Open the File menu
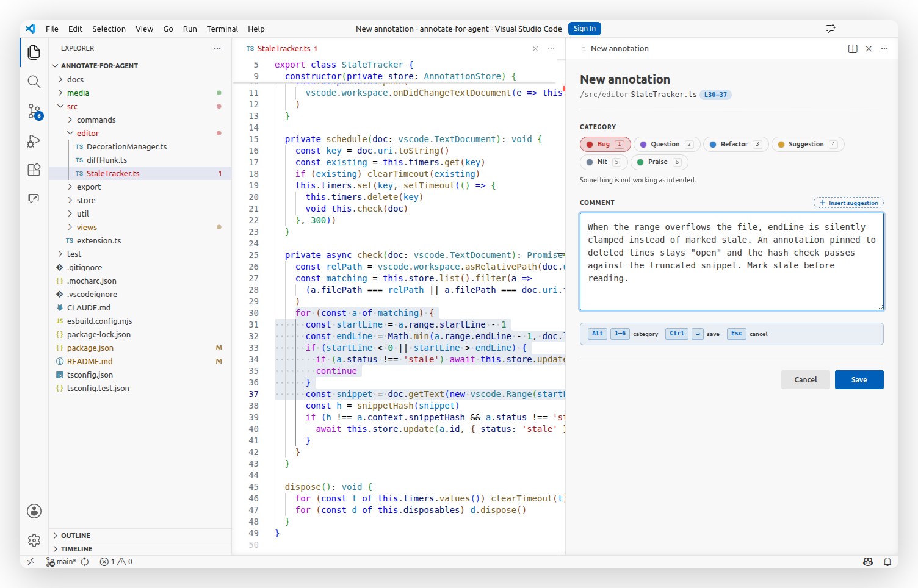This screenshot has height=588, width=918. pyautogui.click(x=52, y=29)
